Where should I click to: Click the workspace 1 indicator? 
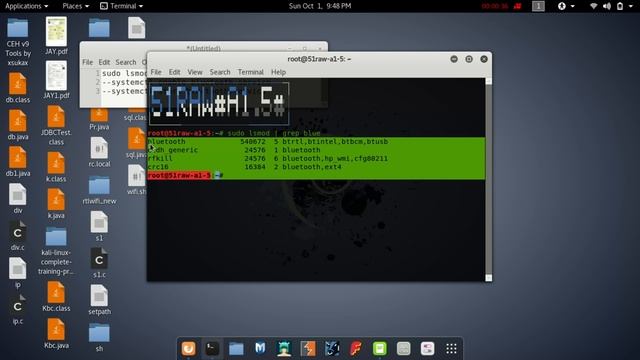(x=538, y=6)
